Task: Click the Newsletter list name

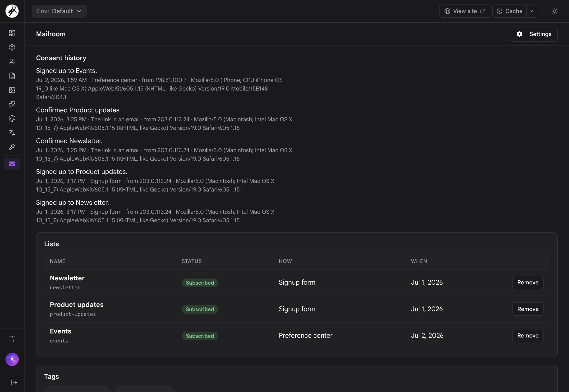Action: (x=67, y=278)
